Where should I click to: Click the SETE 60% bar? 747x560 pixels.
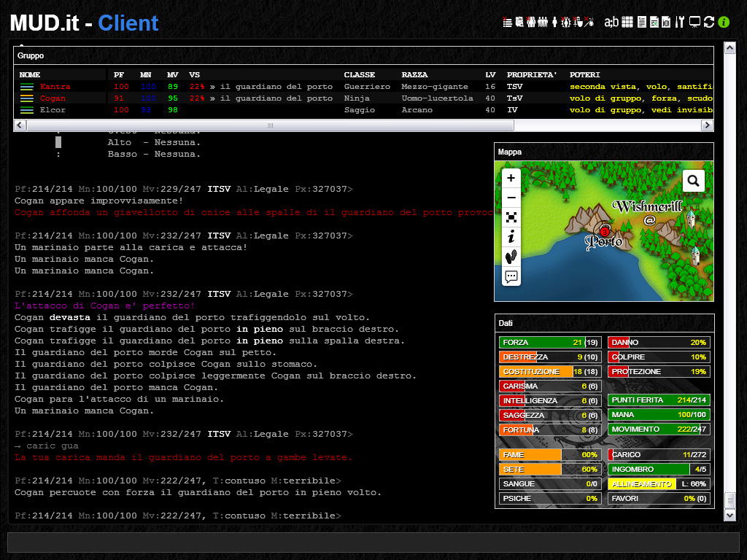click(x=550, y=469)
